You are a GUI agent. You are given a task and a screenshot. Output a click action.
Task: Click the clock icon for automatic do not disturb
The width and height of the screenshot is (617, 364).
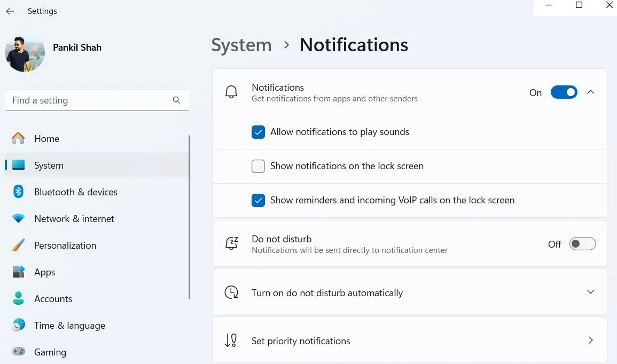click(231, 292)
